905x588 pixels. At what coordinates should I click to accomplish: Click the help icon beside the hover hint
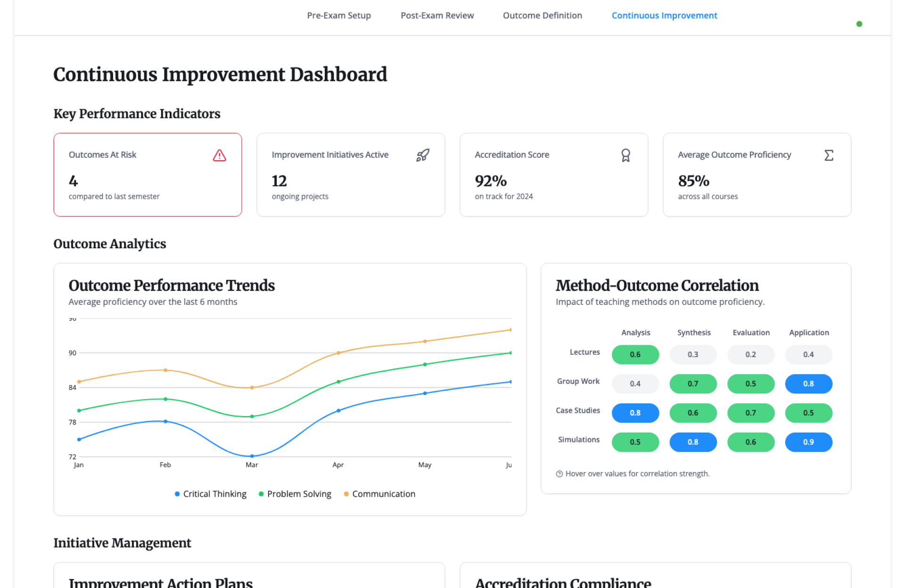(559, 474)
